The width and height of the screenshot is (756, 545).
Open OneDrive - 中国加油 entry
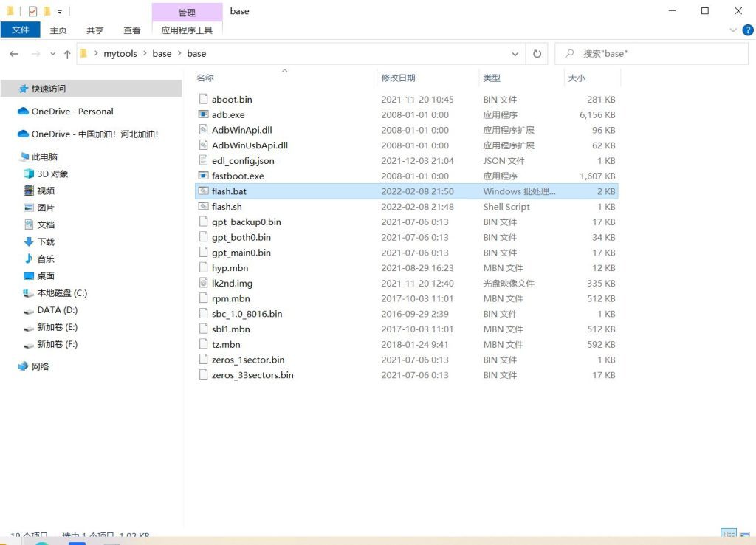[94, 134]
